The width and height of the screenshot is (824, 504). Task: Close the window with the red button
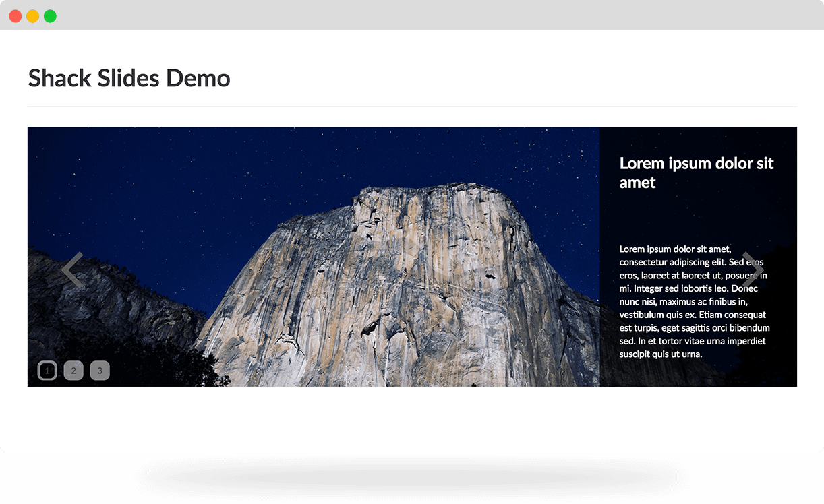coord(15,16)
